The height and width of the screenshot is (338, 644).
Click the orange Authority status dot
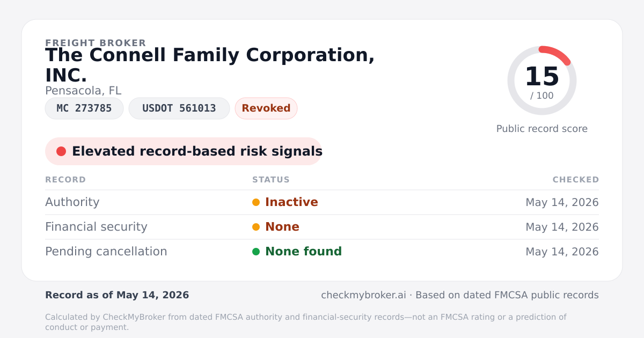pyautogui.click(x=256, y=202)
